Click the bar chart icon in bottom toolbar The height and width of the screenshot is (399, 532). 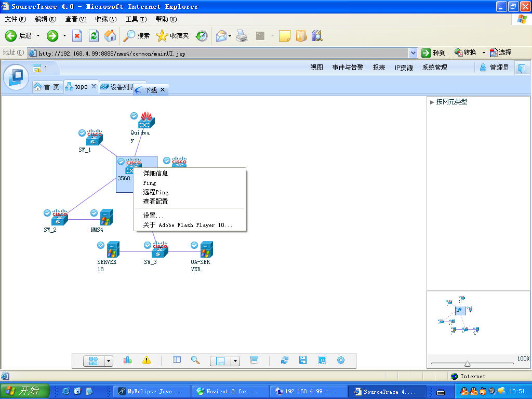coord(128,360)
